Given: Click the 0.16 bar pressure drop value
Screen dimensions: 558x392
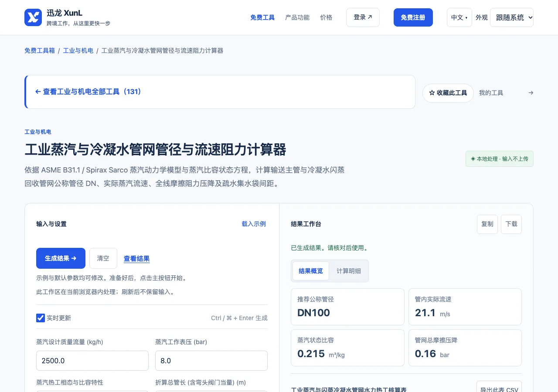Looking at the screenshot, I should click(x=432, y=354).
